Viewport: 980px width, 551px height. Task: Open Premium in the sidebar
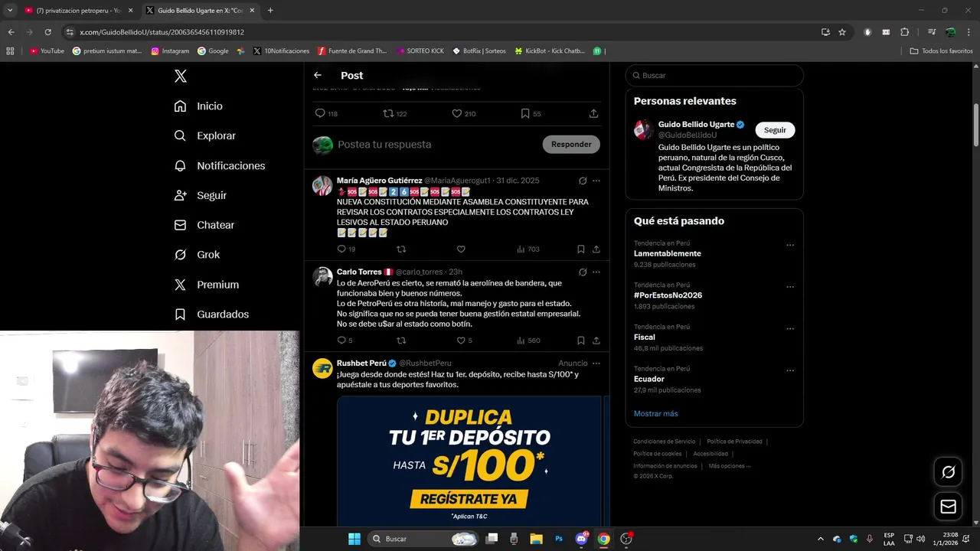[207, 285]
